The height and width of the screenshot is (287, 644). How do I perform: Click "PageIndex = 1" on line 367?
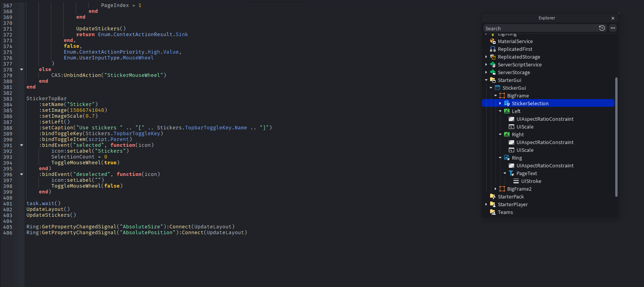[121, 5]
